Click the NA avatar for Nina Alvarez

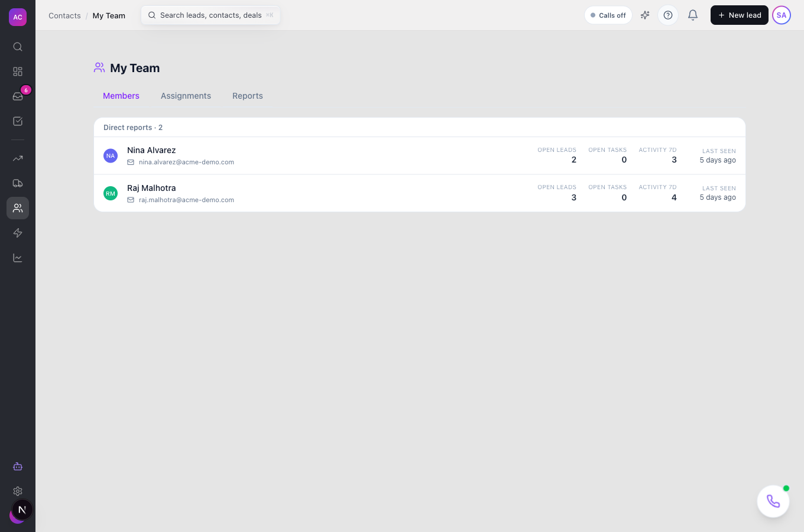(111, 155)
